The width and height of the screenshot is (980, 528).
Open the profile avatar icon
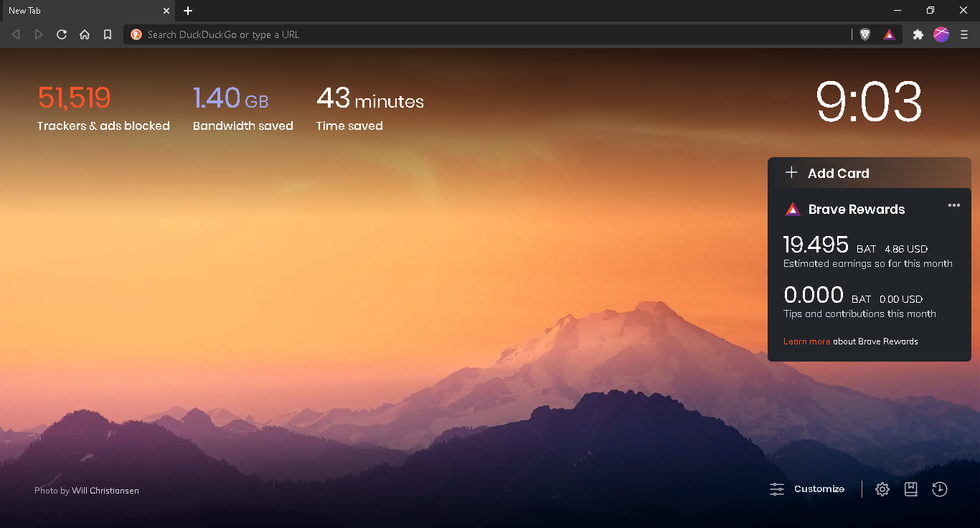click(941, 34)
